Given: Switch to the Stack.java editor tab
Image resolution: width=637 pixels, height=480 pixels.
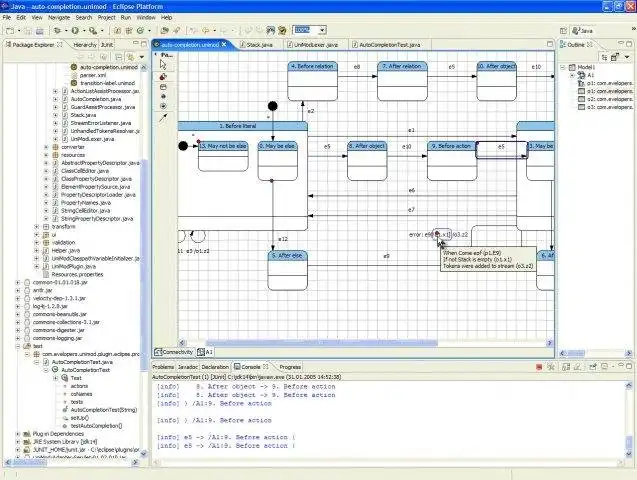Looking at the screenshot, I should coord(258,45).
